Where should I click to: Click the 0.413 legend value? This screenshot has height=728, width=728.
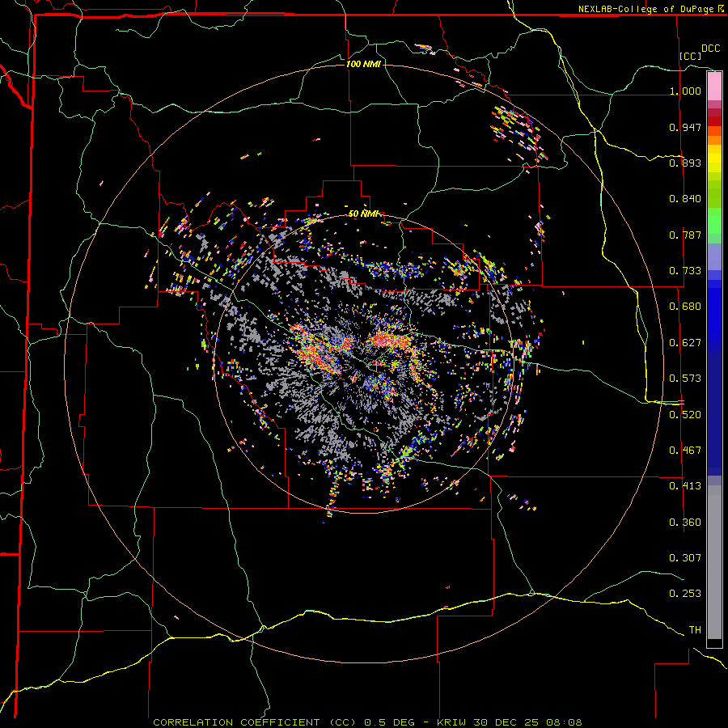(x=685, y=486)
